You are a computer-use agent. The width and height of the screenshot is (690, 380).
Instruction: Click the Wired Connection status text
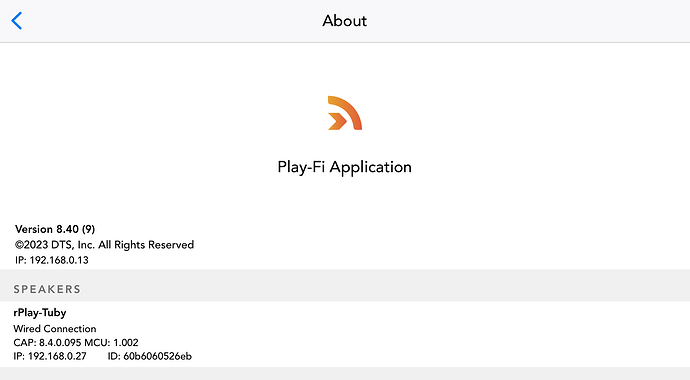tap(55, 329)
